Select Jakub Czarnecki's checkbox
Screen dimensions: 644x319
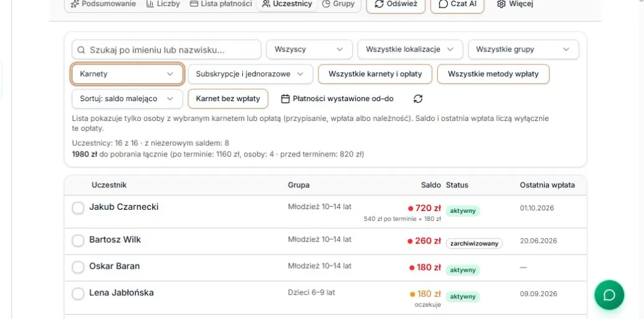coord(78,208)
